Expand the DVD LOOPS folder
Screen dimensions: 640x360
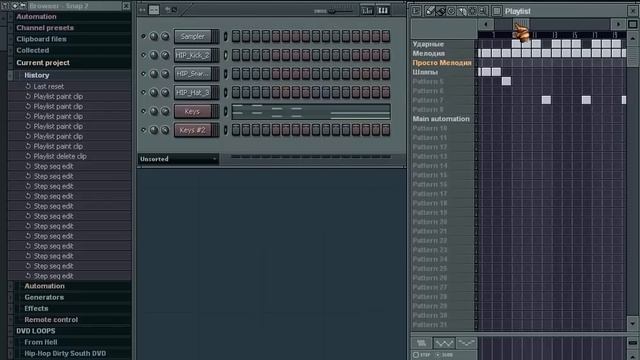tap(36, 331)
